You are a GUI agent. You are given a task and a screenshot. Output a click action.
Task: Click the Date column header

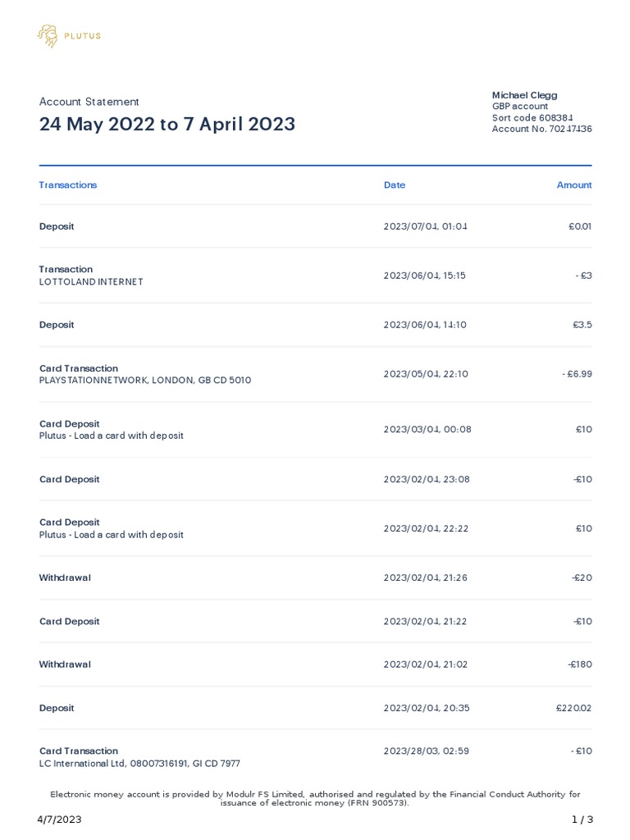[395, 185]
